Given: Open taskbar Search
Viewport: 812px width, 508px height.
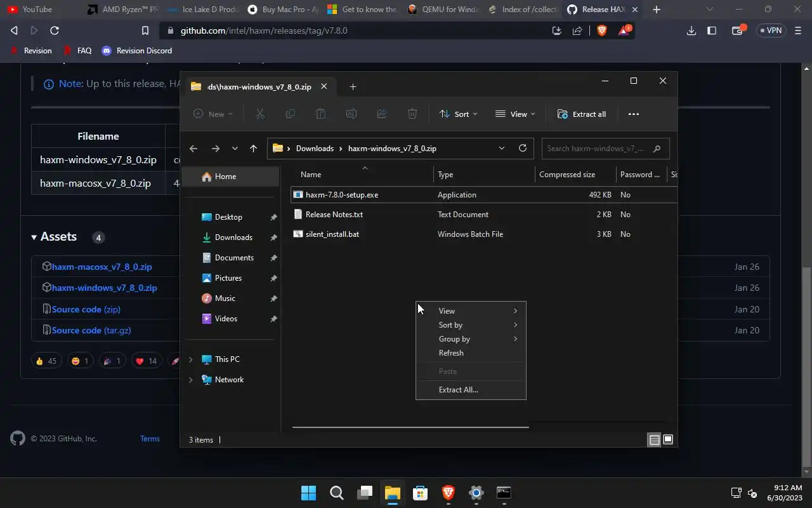Looking at the screenshot, I should pyautogui.click(x=336, y=493).
